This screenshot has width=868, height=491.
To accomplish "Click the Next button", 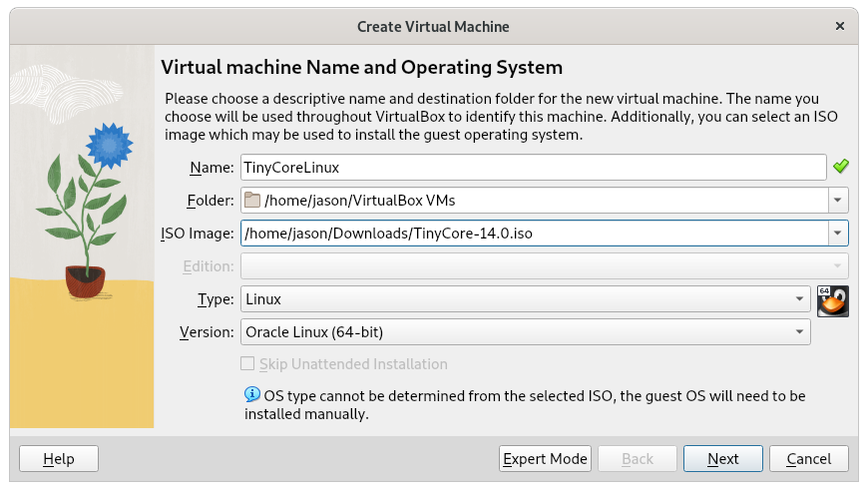I will 723,459.
